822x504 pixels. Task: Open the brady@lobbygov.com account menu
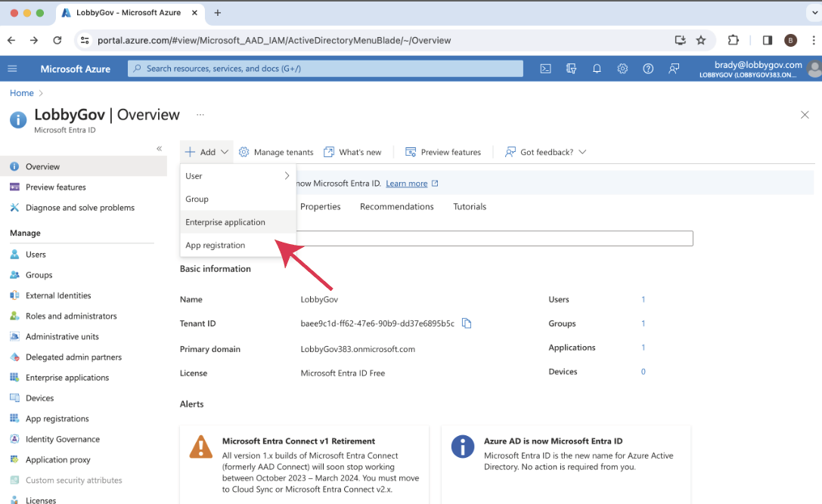coord(759,69)
